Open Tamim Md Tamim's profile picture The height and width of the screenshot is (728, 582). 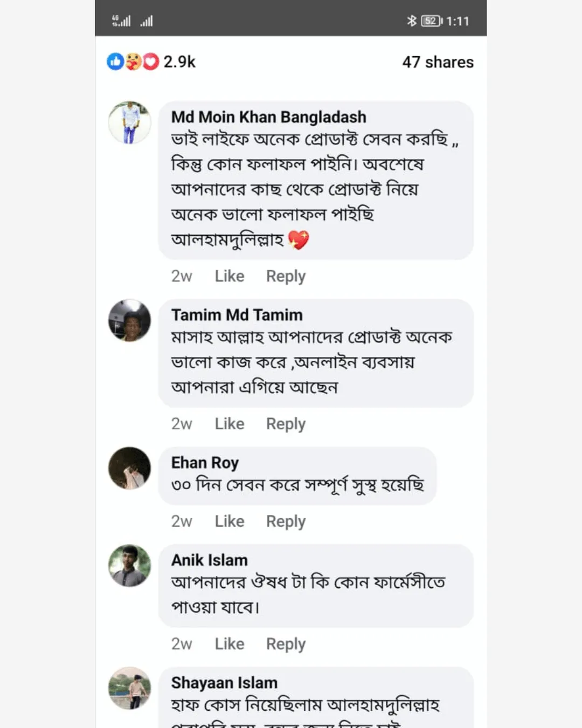click(x=130, y=320)
